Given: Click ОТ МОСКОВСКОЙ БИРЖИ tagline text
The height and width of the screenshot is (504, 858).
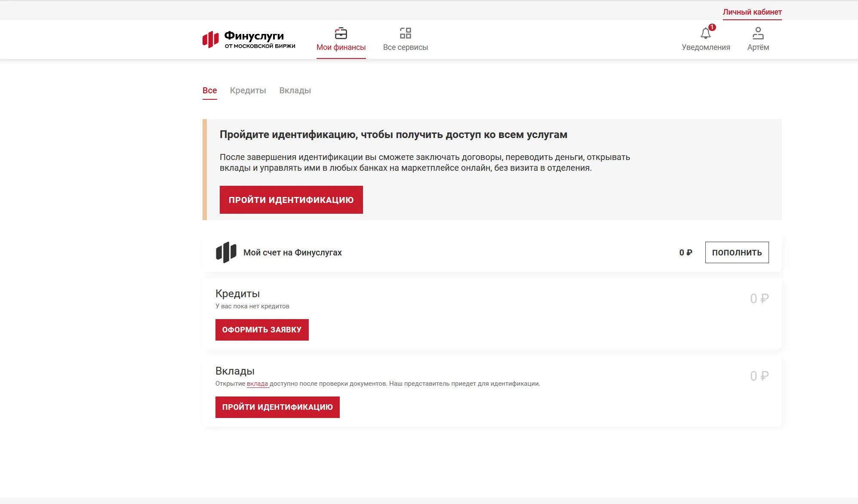Looking at the screenshot, I should pos(260,46).
